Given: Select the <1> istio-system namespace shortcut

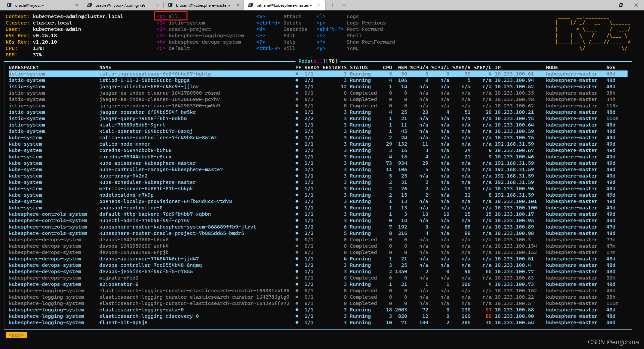Looking at the screenshot, I should pyautogui.click(x=180, y=23).
